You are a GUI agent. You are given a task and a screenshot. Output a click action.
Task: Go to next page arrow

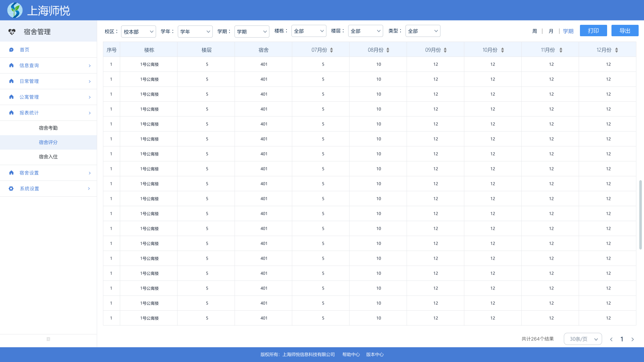[x=633, y=339]
